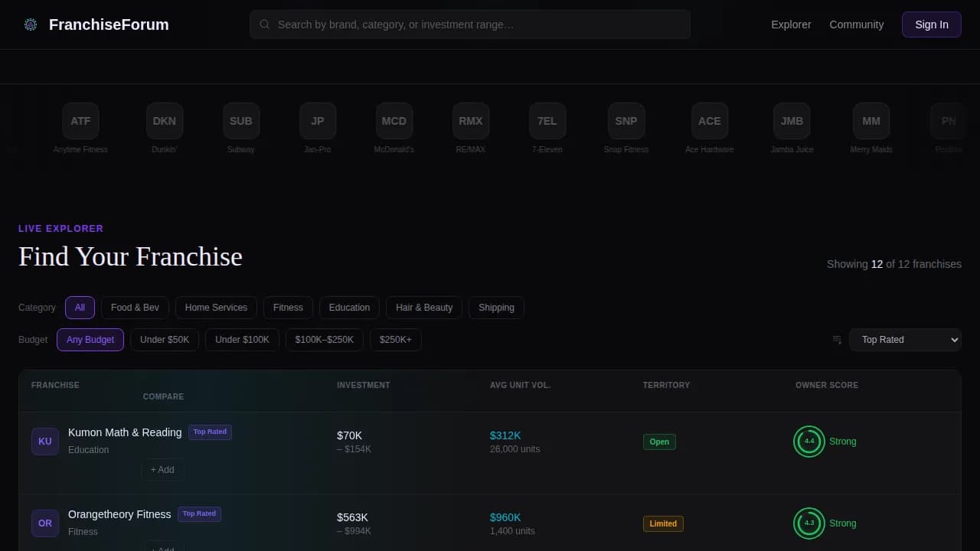Click the Kumon KU avatar icon
The height and width of the screenshot is (551, 980).
click(45, 442)
